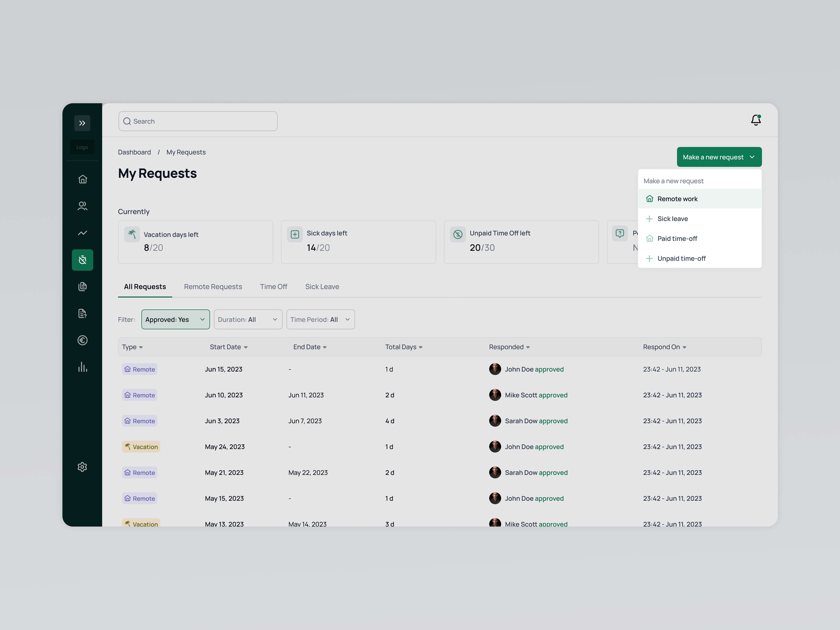Go to Dashboard breadcrumb link
Viewport: 840px width, 630px height.
[x=134, y=152]
